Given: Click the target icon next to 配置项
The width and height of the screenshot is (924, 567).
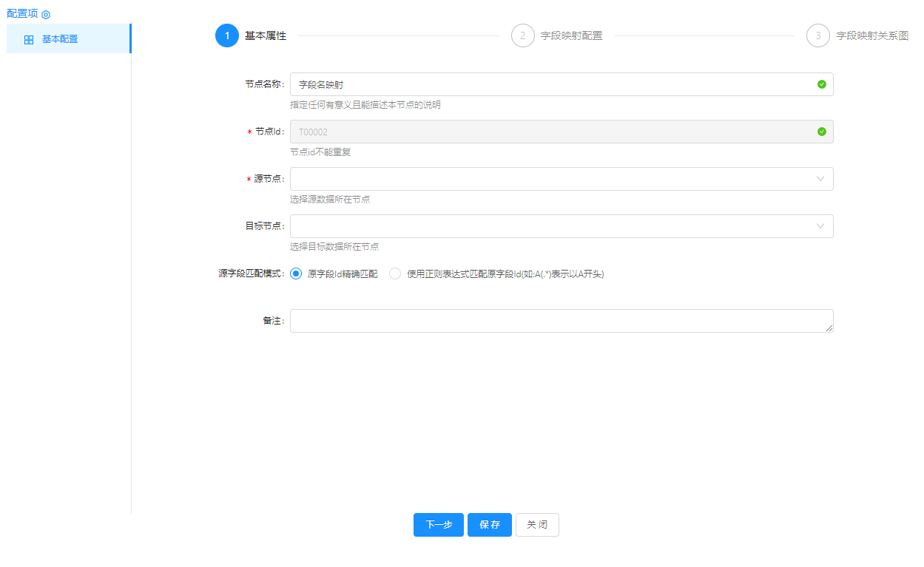Looking at the screenshot, I should [x=46, y=14].
